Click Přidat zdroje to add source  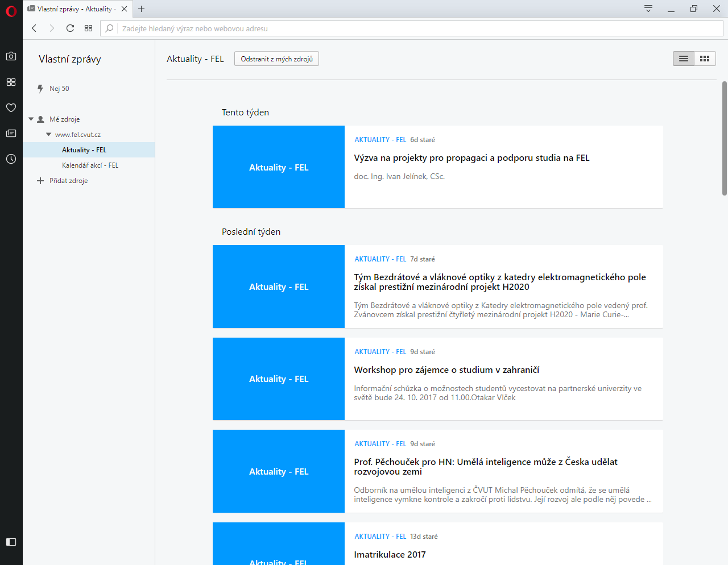pos(68,181)
